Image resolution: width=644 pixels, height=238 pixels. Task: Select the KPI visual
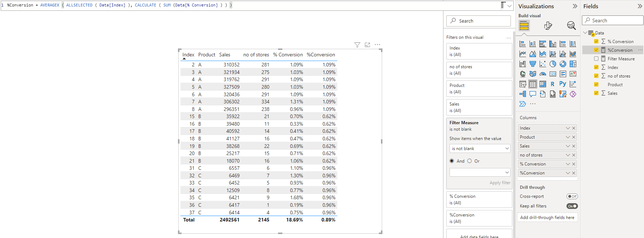click(573, 74)
